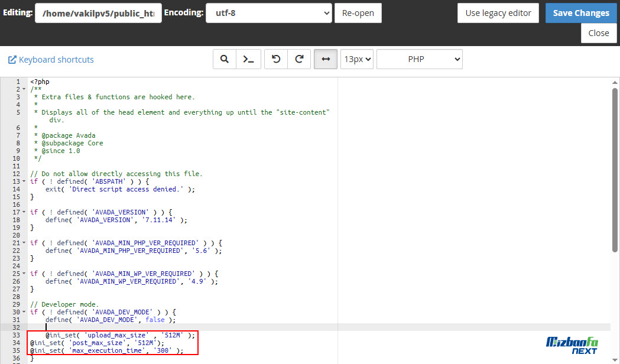Click the 'false' keyword on line 31
The height and width of the screenshot is (364, 620).
[155, 320]
